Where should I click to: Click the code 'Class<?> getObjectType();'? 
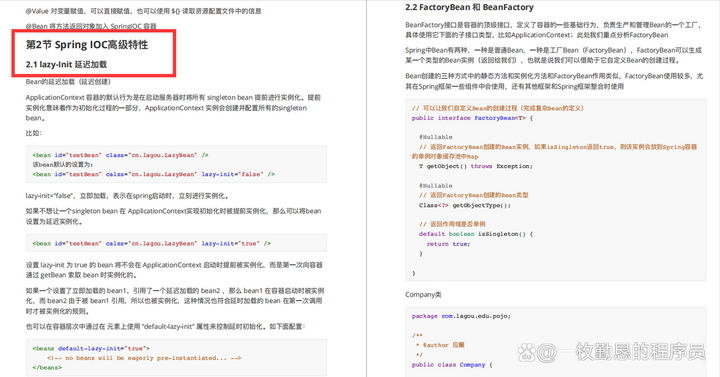tap(464, 205)
